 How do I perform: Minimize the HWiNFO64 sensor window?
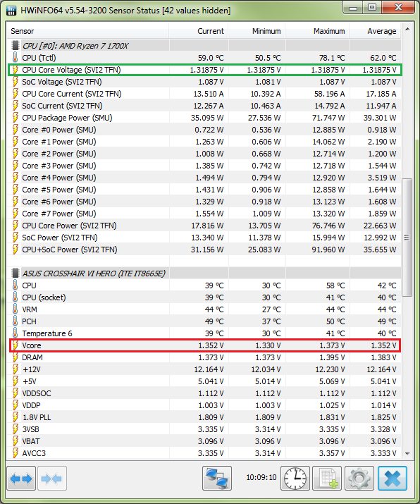(x=354, y=8)
